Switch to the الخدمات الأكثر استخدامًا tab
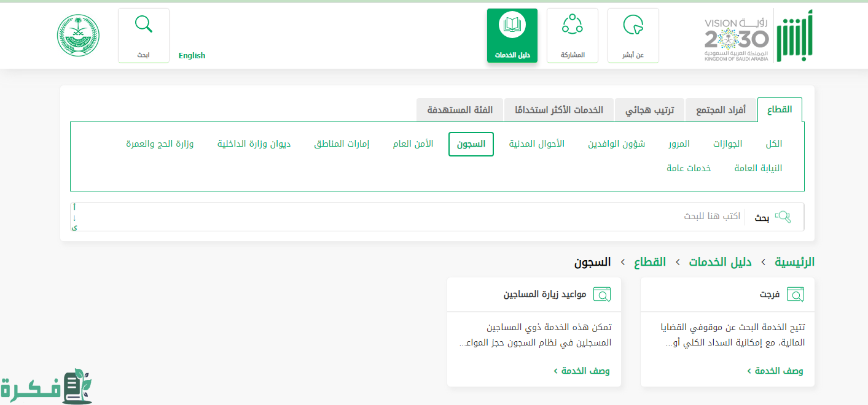This screenshot has height=405, width=868. [558, 110]
